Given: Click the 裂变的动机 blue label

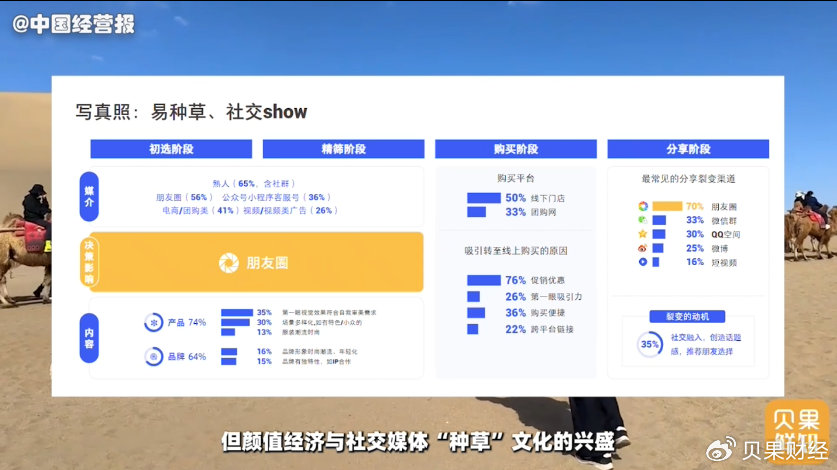Looking at the screenshot, I should (688, 316).
